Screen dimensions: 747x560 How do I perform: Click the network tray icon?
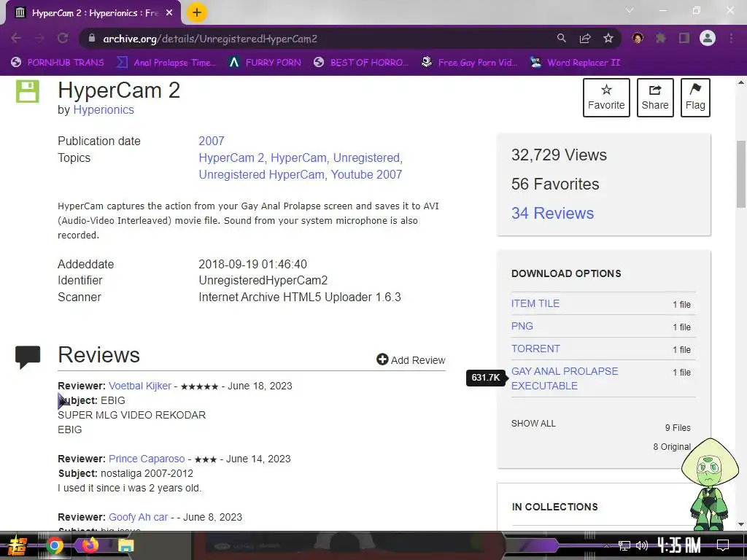click(x=624, y=545)
